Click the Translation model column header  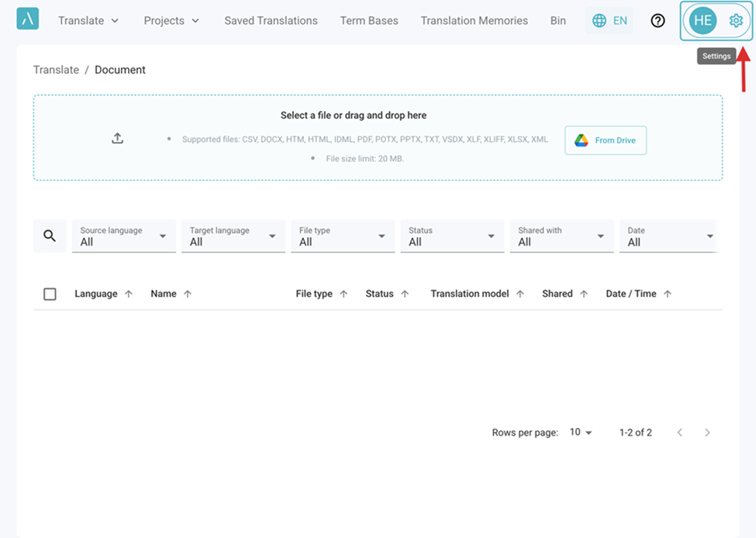coord(470,294)
